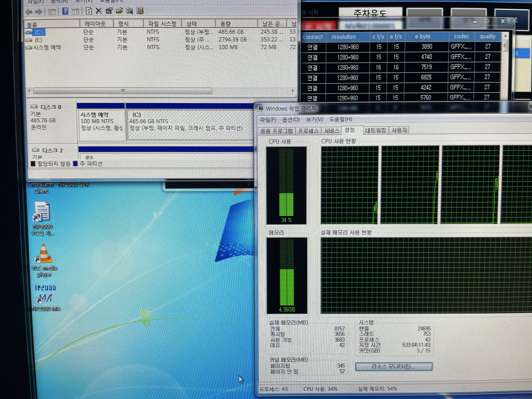Click the scroll-up arrow of connection list
Image resolution: width=532 pixels, height=399 pixels.
click(x=505, y=36)
